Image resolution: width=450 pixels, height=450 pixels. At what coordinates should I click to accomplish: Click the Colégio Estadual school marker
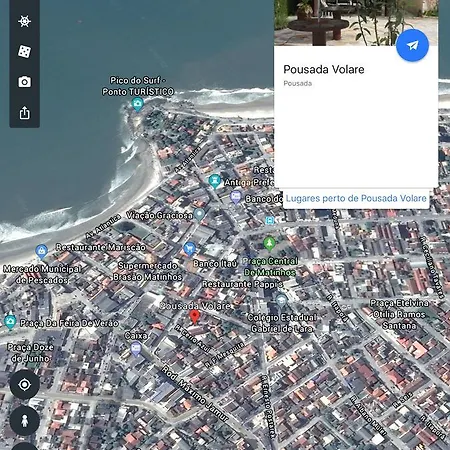pos(282,301)
